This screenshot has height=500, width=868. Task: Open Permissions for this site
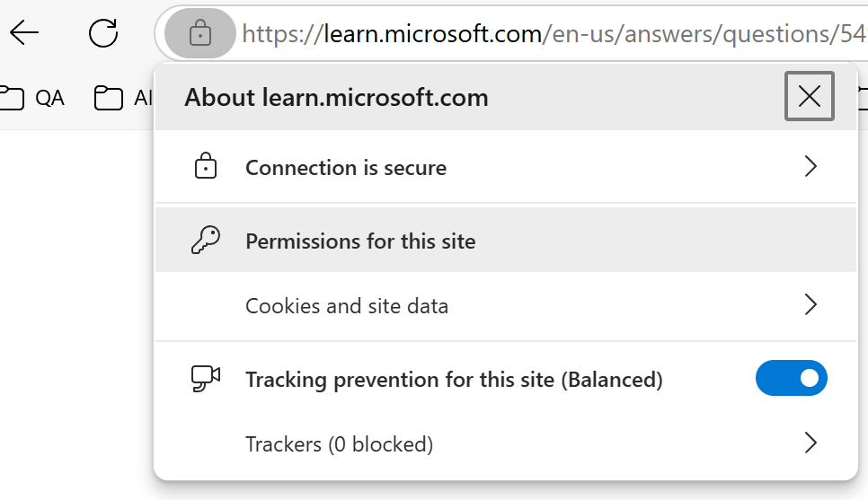coord(360,241)
